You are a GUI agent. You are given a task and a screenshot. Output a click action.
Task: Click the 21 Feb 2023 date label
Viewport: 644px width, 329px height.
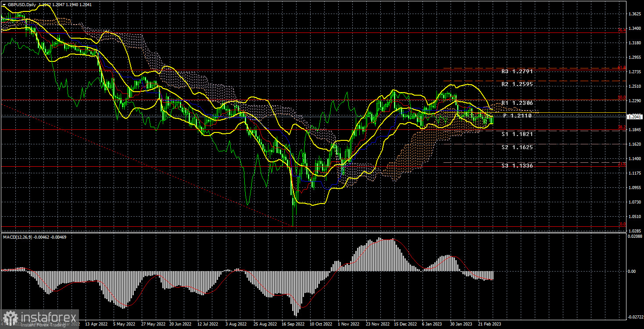tap(489, 325)
